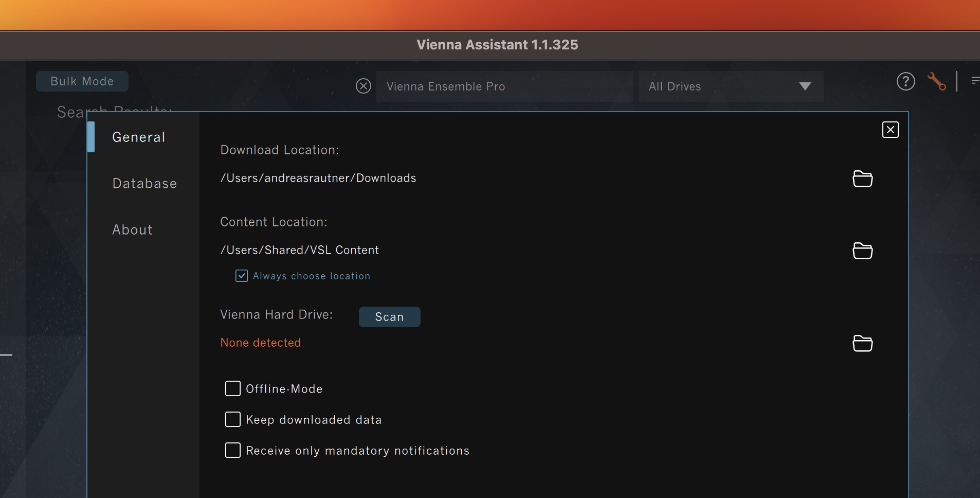The image size is (980, 498).
Task: Switch to the About tab
Action: (x=132, y=230)
